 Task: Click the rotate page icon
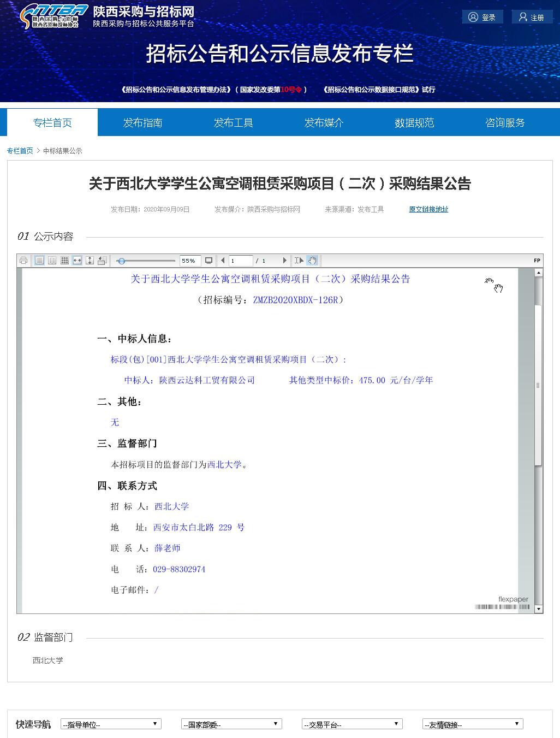click(x=102, y=261)
